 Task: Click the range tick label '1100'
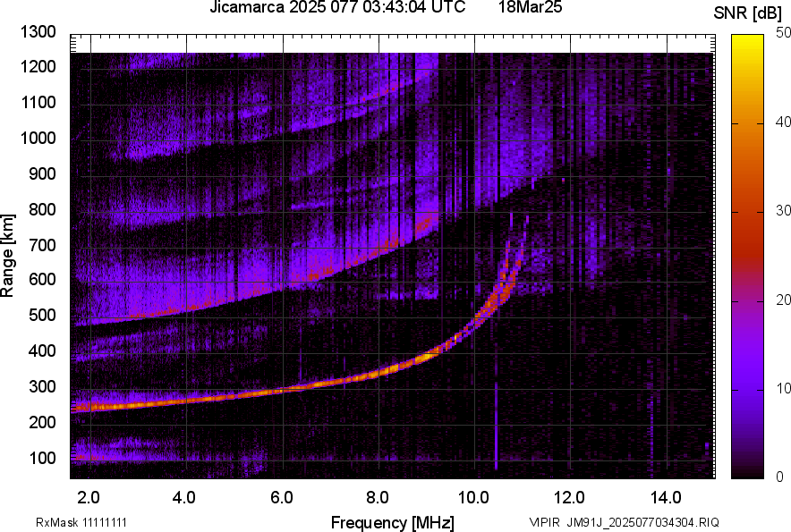(38, 102)
